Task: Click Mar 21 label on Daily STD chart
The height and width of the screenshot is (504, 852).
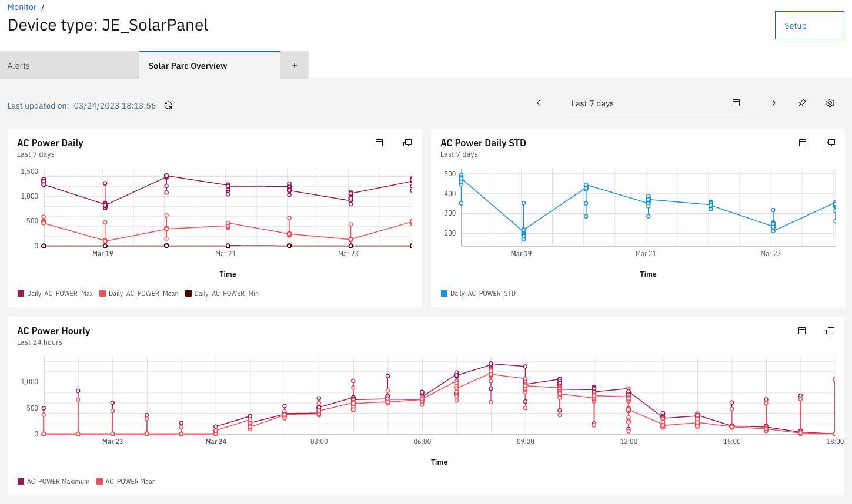Action: pos(646,254)
